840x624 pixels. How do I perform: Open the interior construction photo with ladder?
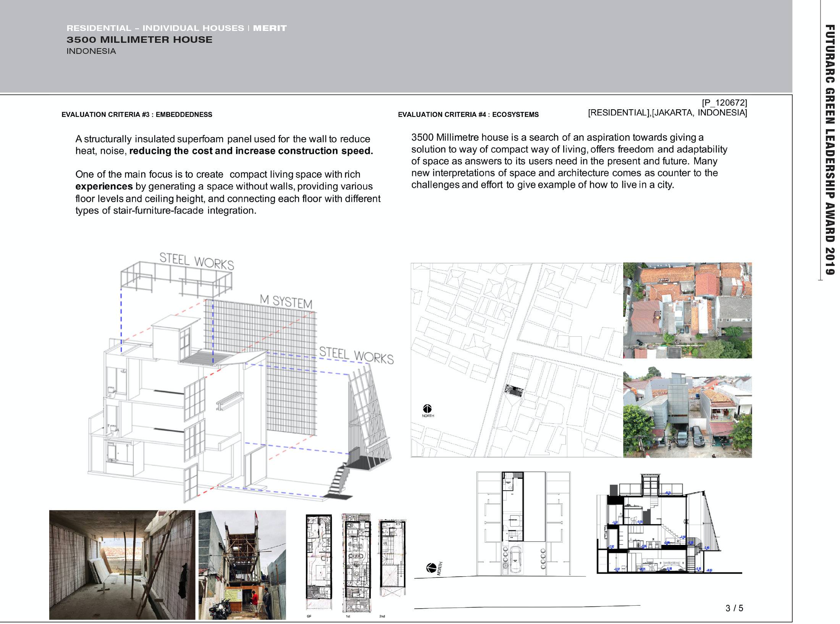[122, 565]
